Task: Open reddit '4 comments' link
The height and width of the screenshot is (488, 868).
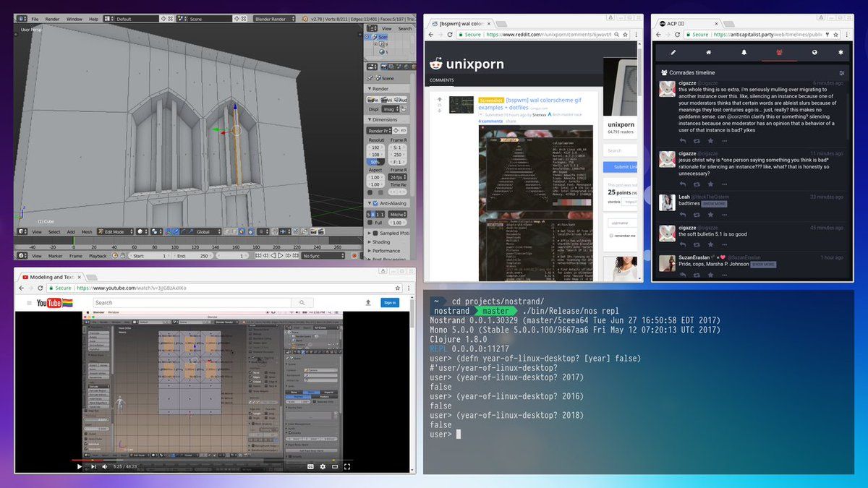Action: click(490, 121)
